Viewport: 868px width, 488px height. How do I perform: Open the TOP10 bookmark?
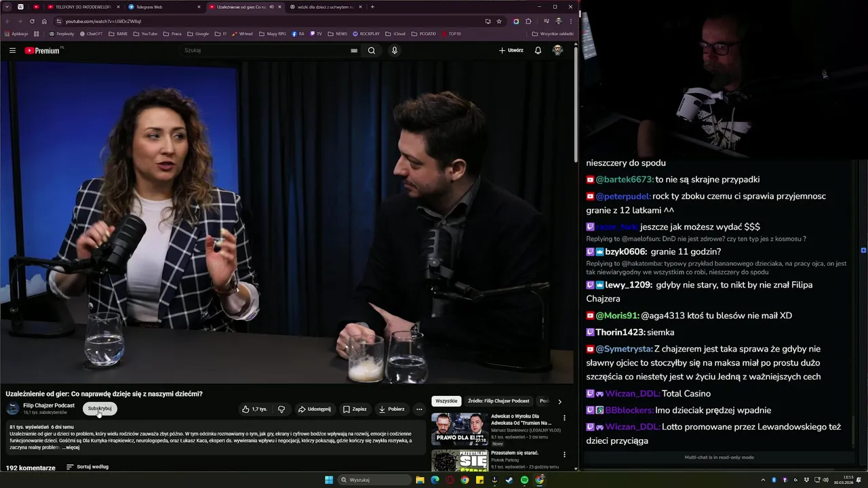(451, 33)
